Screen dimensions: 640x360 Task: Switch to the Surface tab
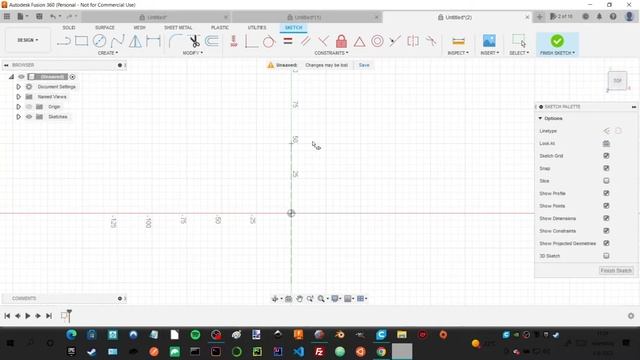tap(104, 27)
